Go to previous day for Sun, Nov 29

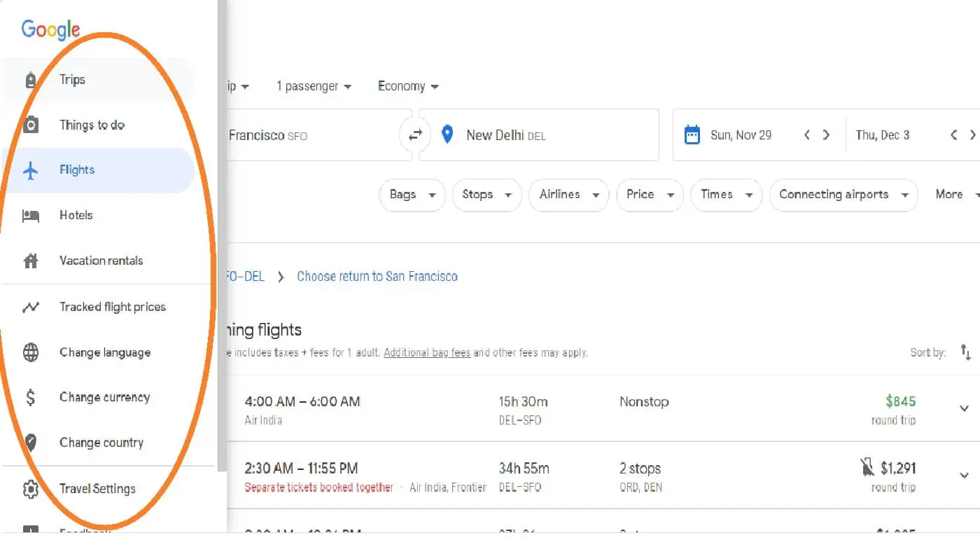pyautogui.click(x=807, y=135)
